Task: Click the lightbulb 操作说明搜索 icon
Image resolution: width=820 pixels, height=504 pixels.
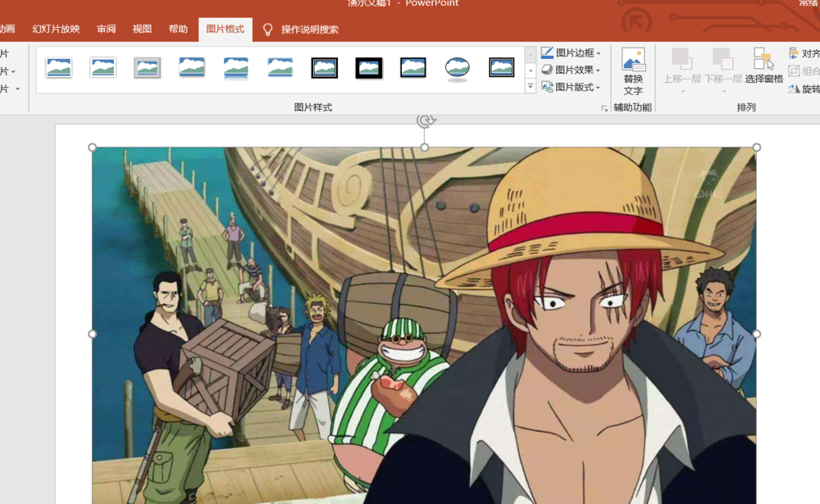Action: click(x=267, y=30)
